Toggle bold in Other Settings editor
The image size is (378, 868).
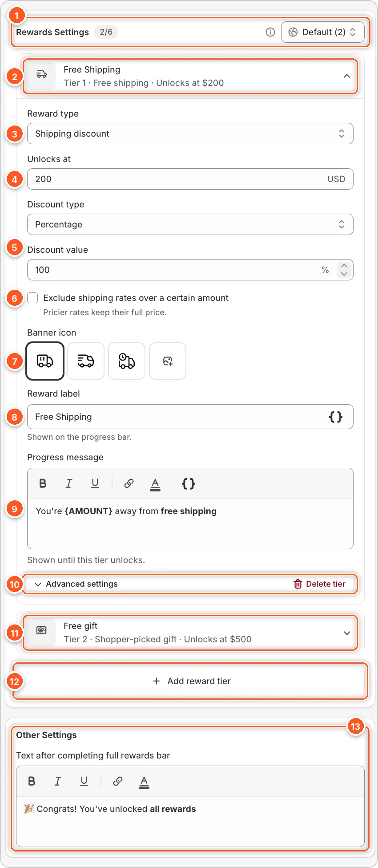click(32, 781)
